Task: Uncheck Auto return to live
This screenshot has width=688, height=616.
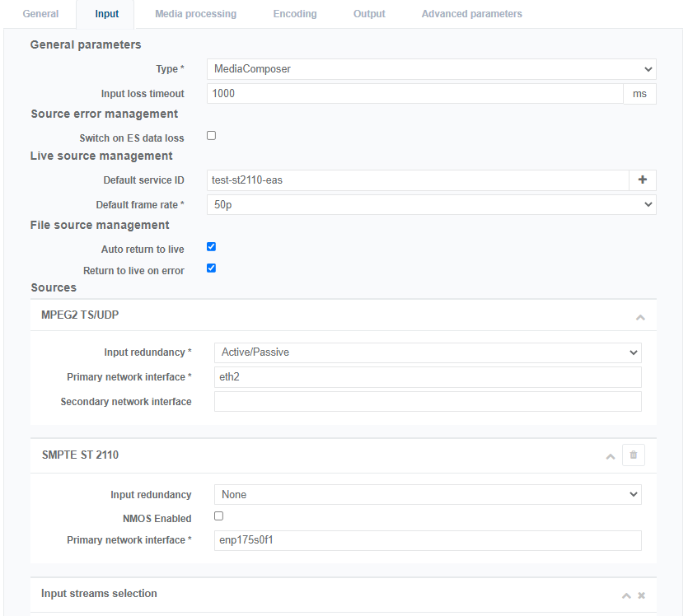Action: (x=211, y=246)
